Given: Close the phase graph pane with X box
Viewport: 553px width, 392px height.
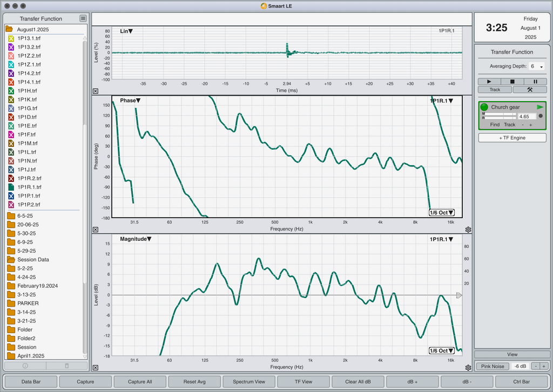Looking at the screenshot, I should pyautogui.click(x=96, y=229).
